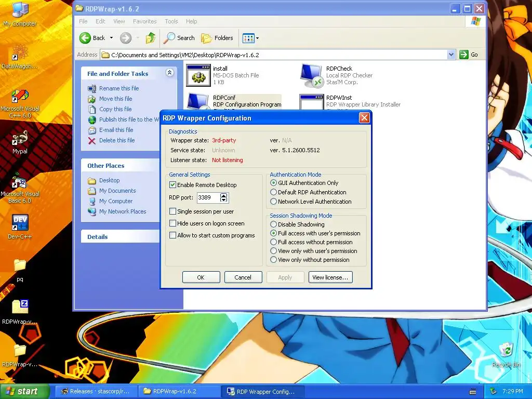Open the Favorites menu
The width and height of the screenshot is (532, 399).
[145, 21]
